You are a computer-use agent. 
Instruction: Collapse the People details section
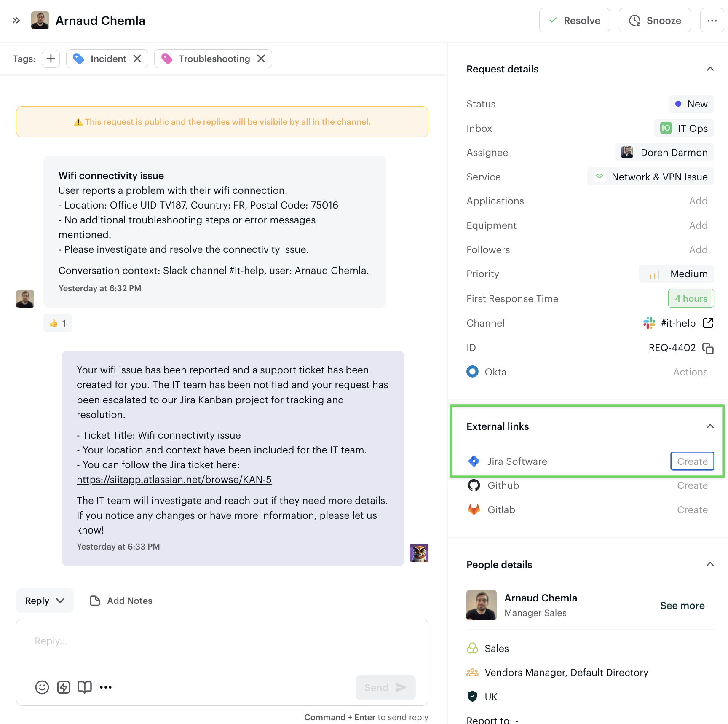pos(710,564)
